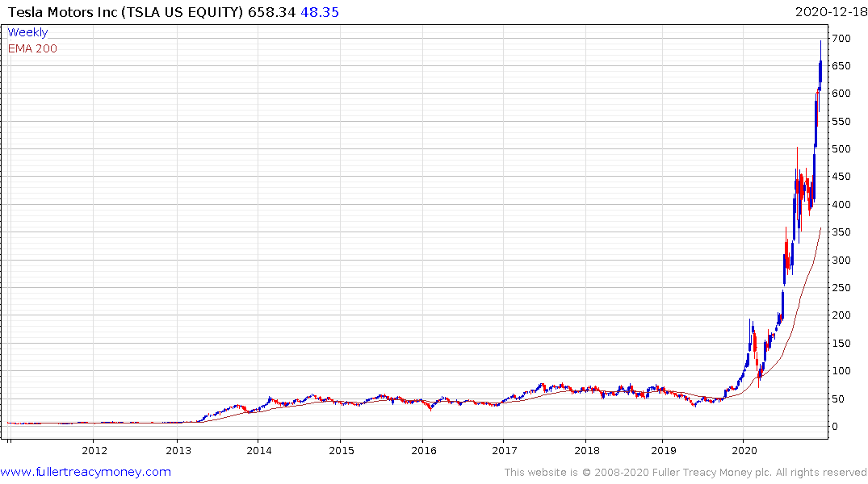Click the 2017 x-axis year label

coord(505,450)
